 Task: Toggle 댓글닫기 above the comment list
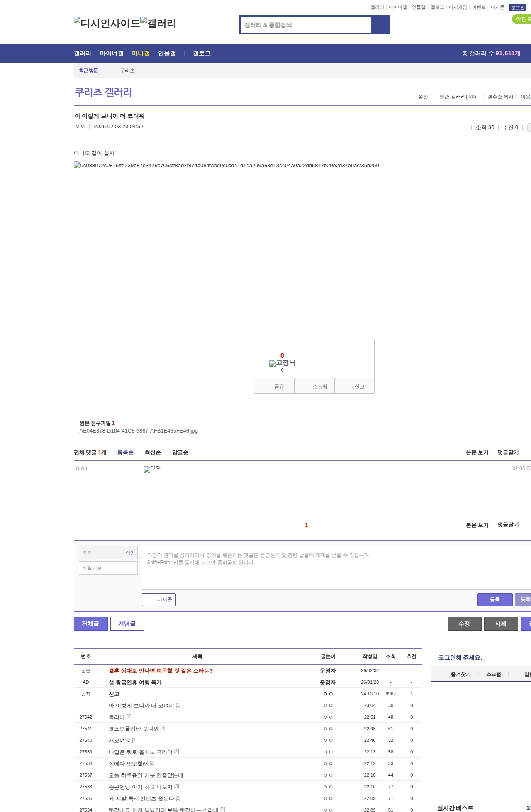point(508,452)
